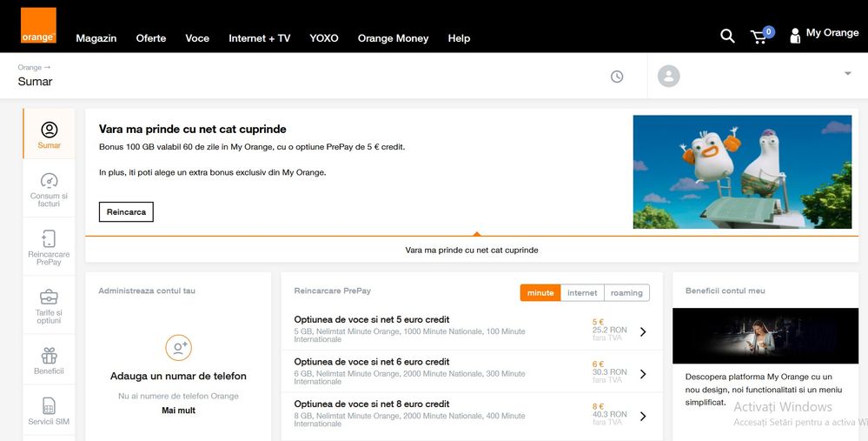The width and height of the screenshot is (868, 441).
Task: Open the search magnifier icon
Action: (727, 36)
